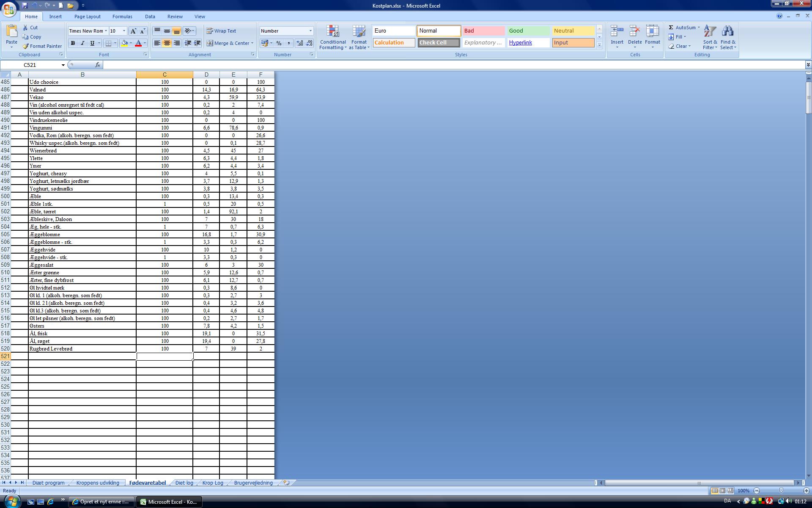Open Format as Table gallery
The width and height of the screenshot is (812, 508).
359,37
